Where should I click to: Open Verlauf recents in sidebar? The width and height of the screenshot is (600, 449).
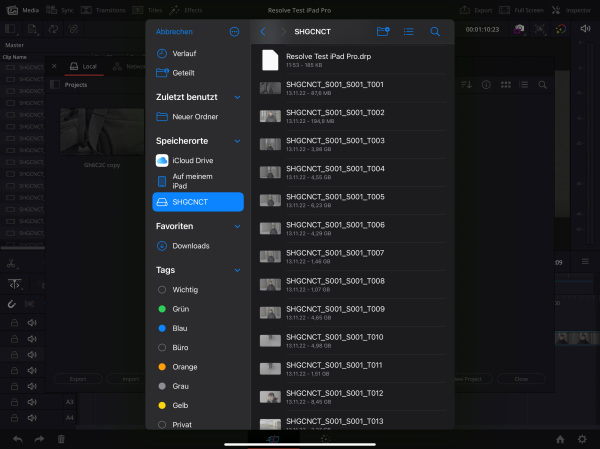(198, 54)
